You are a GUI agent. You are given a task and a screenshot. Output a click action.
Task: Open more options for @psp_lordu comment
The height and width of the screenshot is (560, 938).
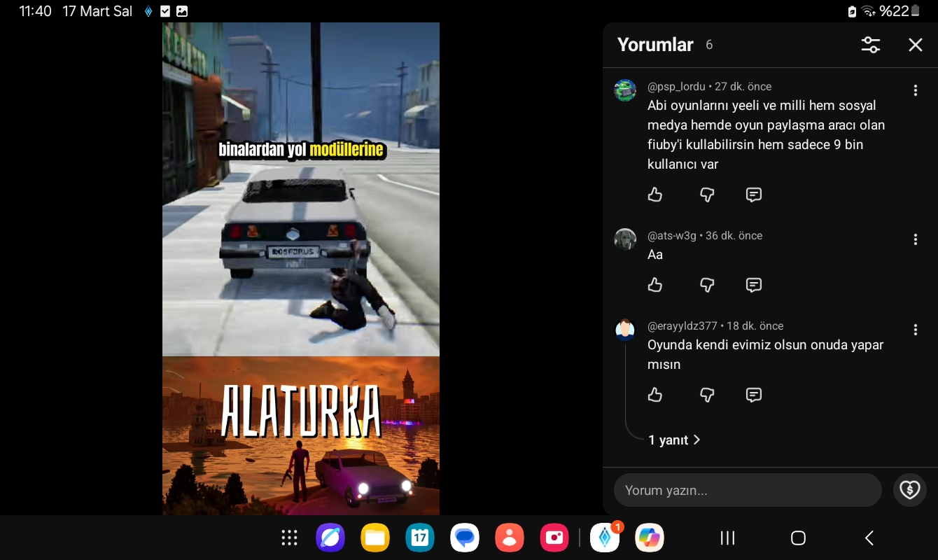tap(915, 90)
